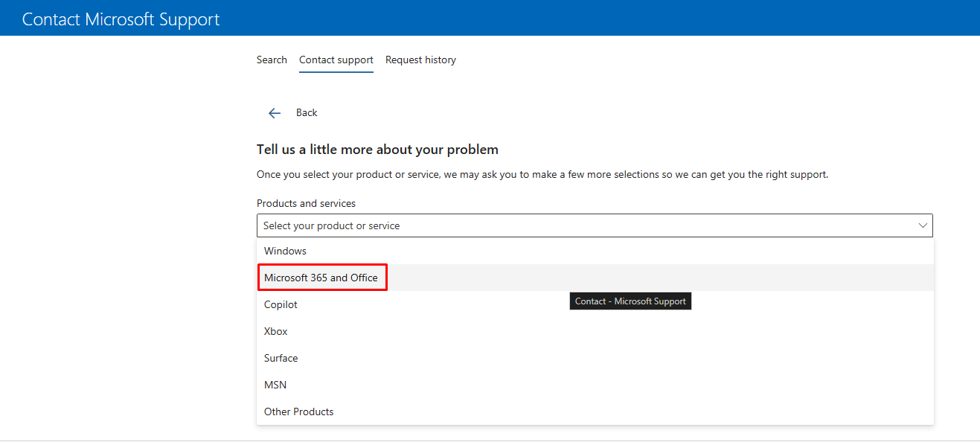
Task: Select Windows from the product list
Action: pyautogui.click(x=595, y=251)
